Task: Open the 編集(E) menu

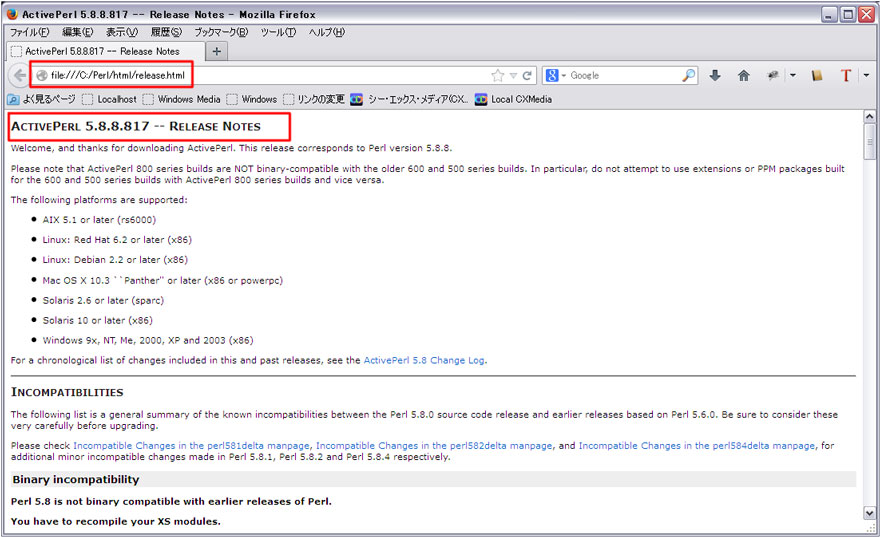Action: click(77, 32)
